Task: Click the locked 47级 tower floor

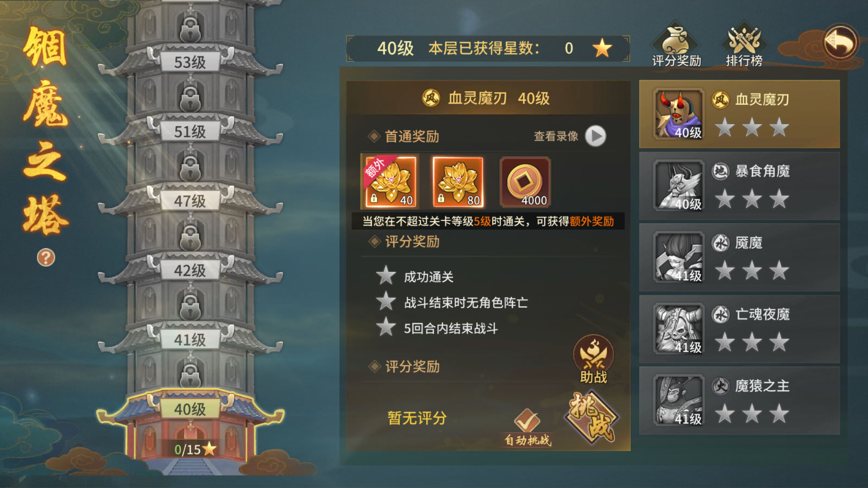Action: [x=190, y=201]
